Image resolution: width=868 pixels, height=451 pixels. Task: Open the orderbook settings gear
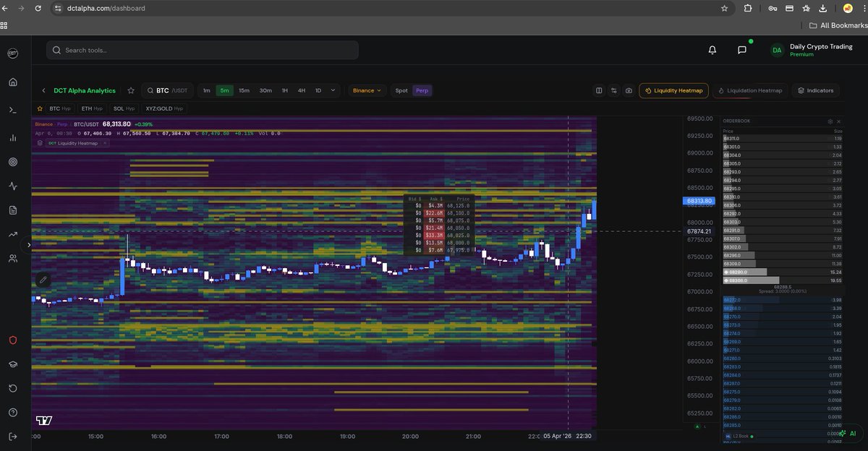click(x=830, y=121)
